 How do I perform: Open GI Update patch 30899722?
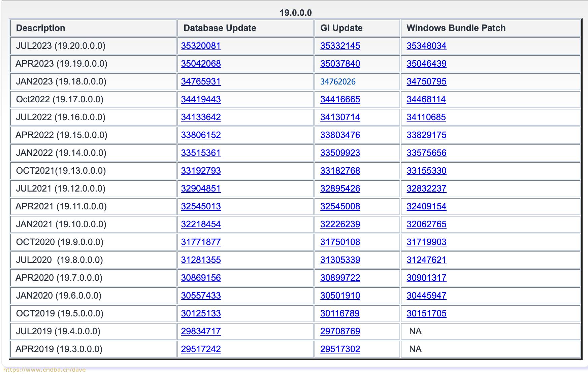pos(340,278)
